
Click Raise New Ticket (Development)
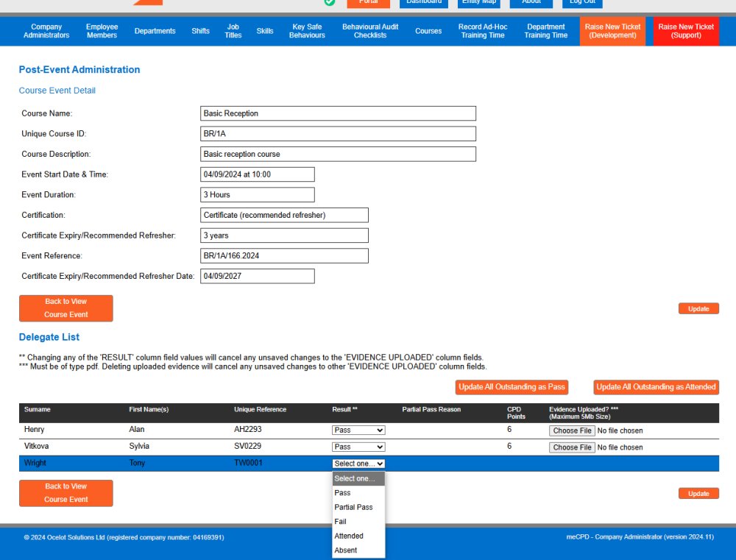(612, 31)
